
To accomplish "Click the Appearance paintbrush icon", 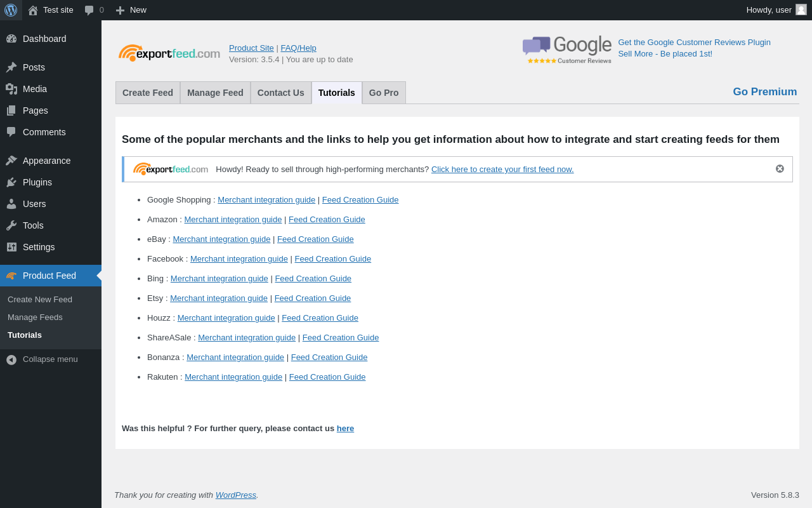I will click(x=11, y=161).
